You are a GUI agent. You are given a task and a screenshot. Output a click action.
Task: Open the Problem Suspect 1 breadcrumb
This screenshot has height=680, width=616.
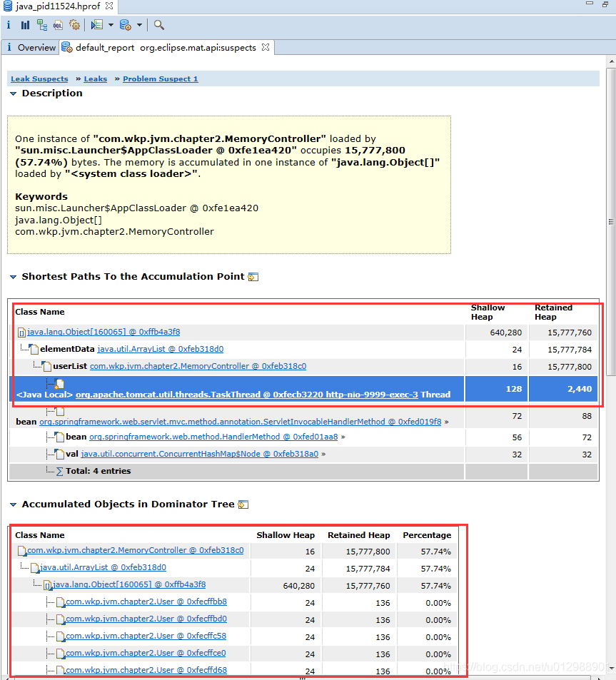coord(161,78)
